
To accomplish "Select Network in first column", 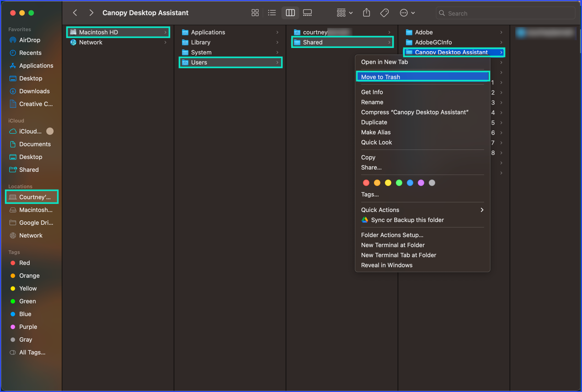I will [118, 42].
